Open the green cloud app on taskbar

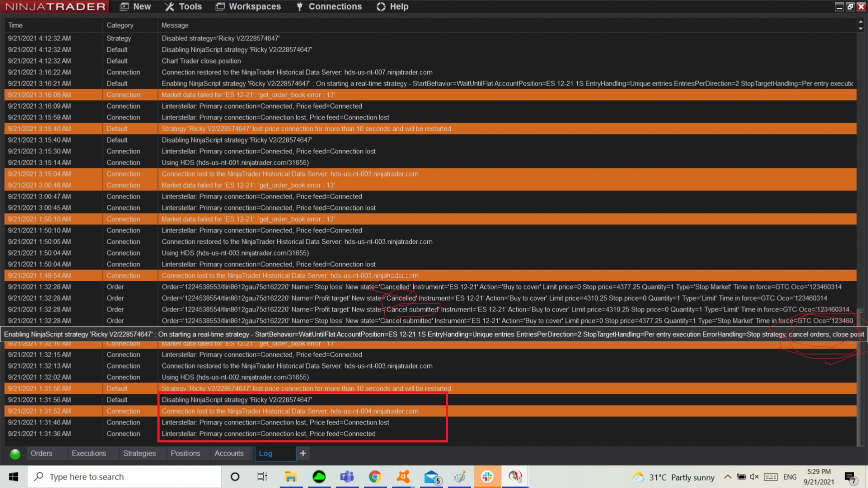[x=319, y=477]
